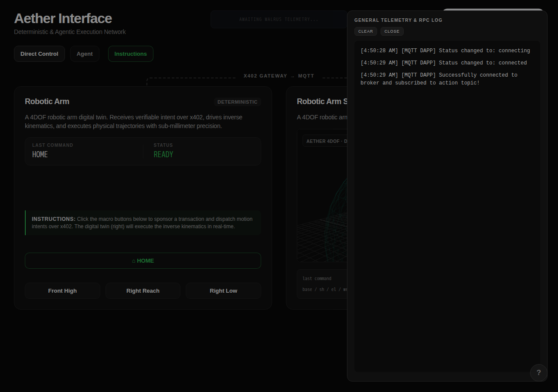Send the Right Low motion command
This screenshot has width=558, height=392.
click(x=224, y=291)
